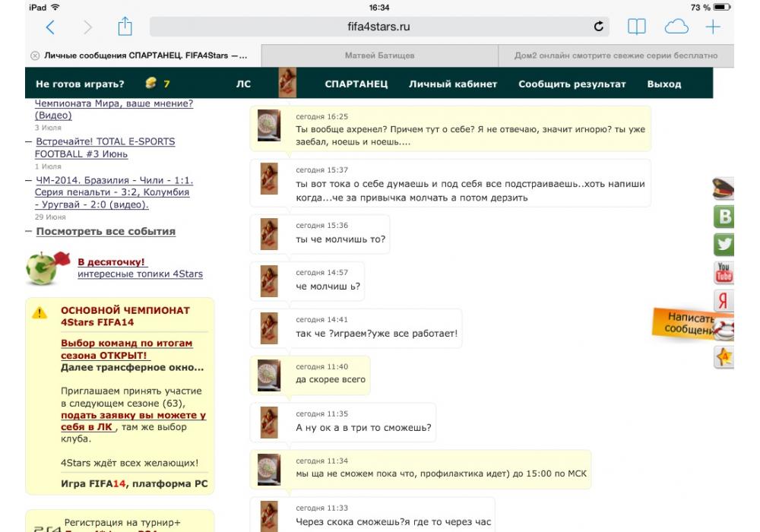Click the officer cap sidebar icon
The image size is (760, 532).
pos(724,188)
